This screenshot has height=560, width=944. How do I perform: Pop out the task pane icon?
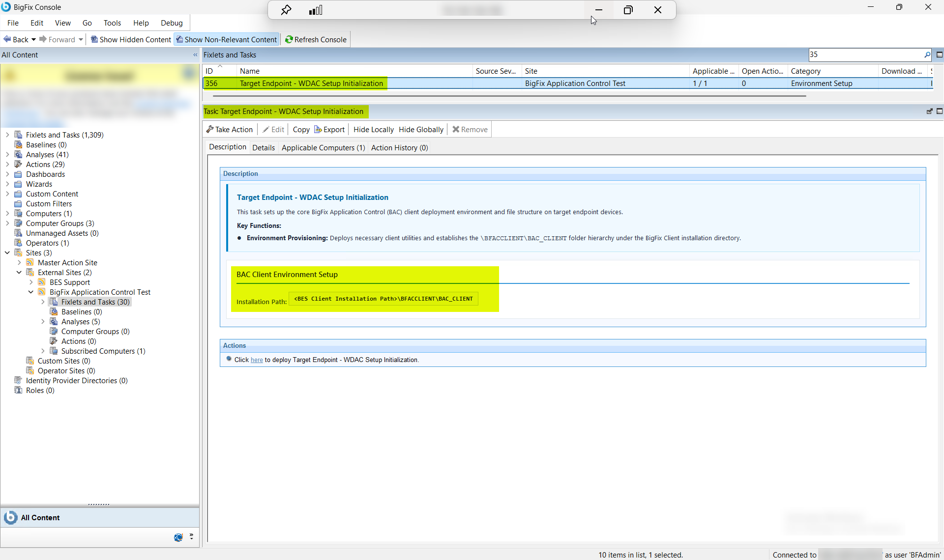click(x=929, y=112)
